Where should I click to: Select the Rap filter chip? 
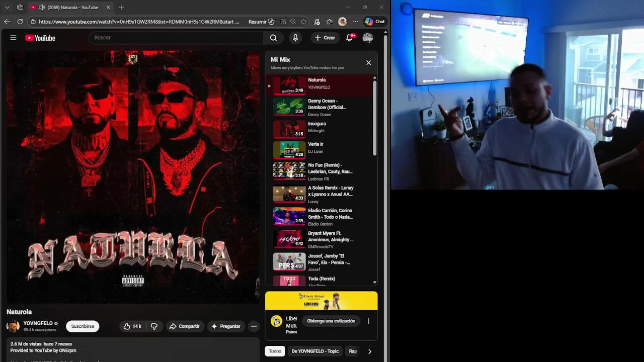(353, 351)
